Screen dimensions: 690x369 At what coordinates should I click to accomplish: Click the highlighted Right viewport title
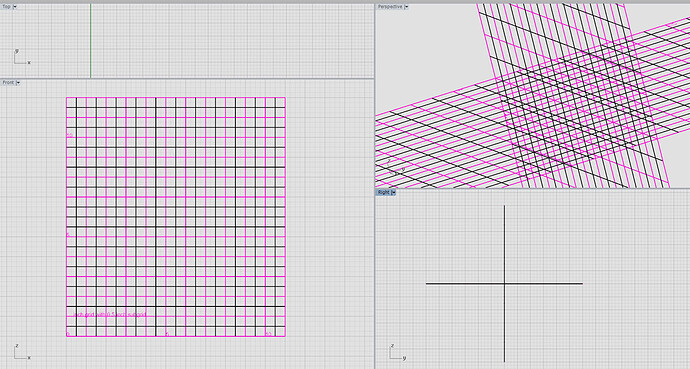click(384, 193)
